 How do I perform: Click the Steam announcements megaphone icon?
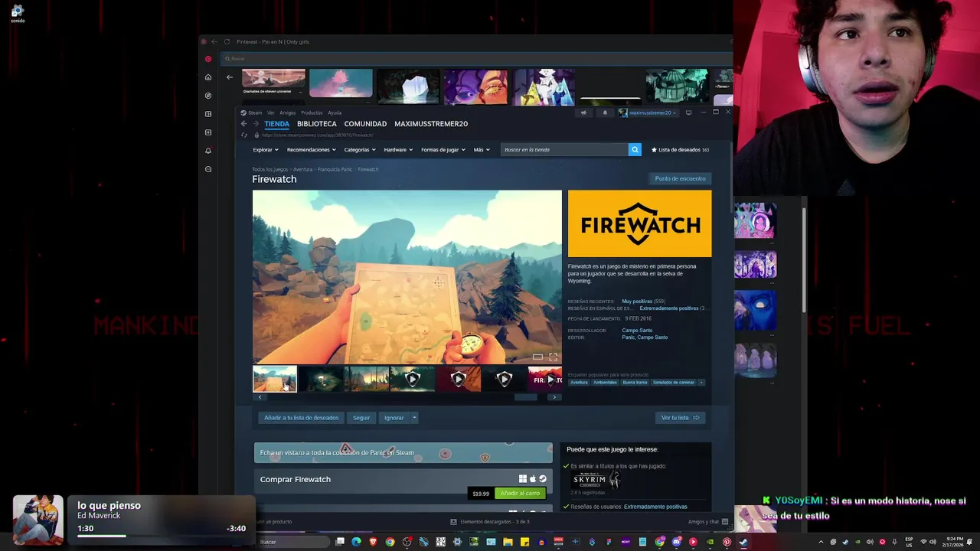[583, 112]
